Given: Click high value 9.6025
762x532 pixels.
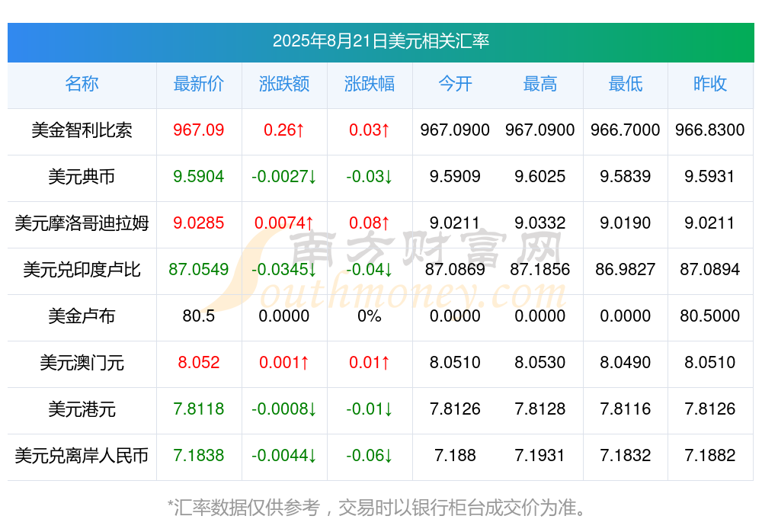Looking at the screenshot, I should [x=540, y=177].
